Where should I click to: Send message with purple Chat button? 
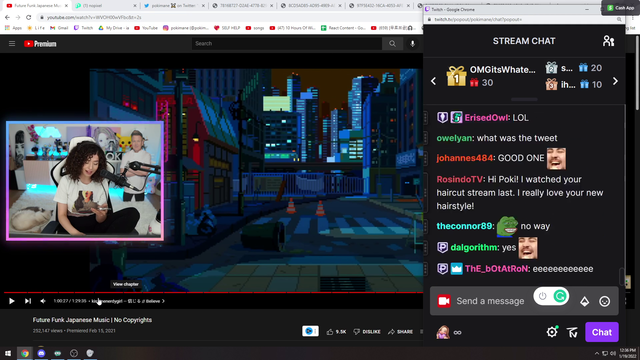(602, 332)
